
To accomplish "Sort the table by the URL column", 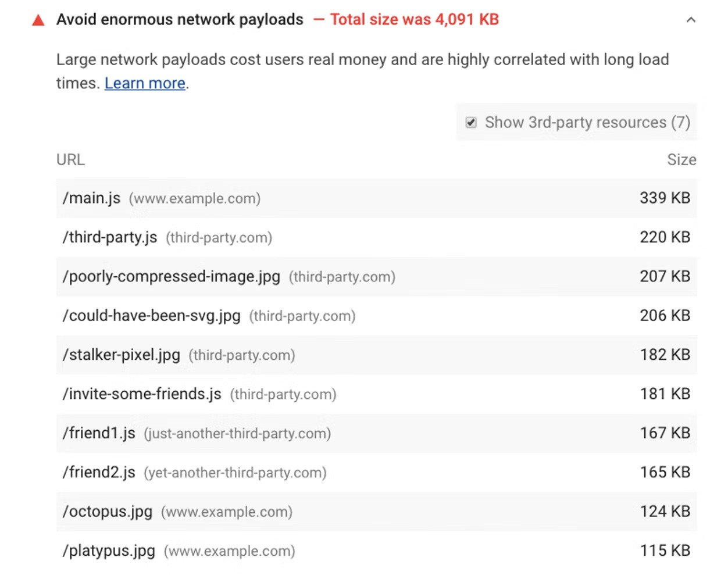I will 70,159.
